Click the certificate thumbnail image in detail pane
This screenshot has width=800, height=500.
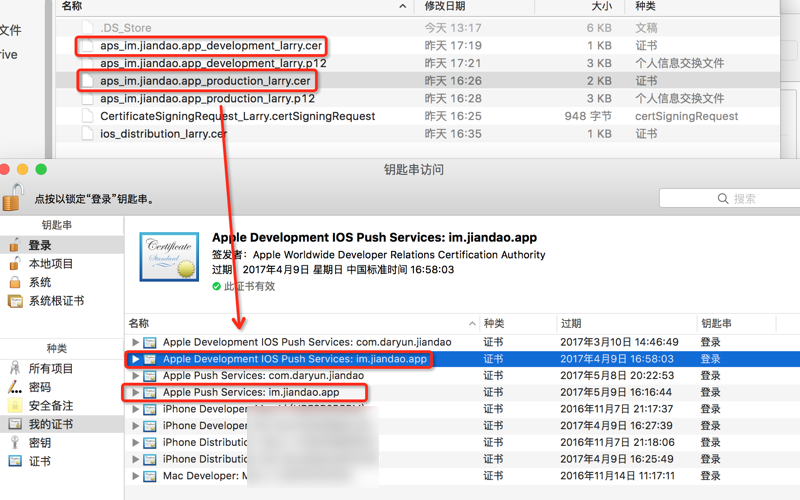[x=169, y=257]
